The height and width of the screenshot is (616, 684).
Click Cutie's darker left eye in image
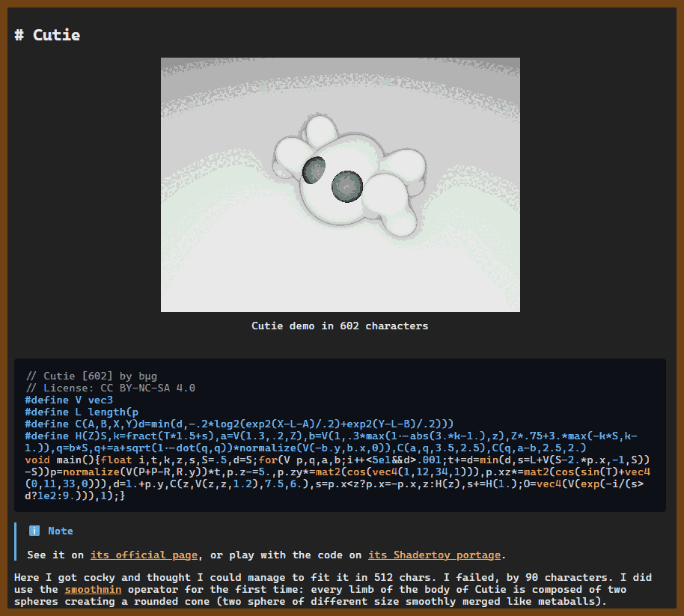click(x=313, y=170)
